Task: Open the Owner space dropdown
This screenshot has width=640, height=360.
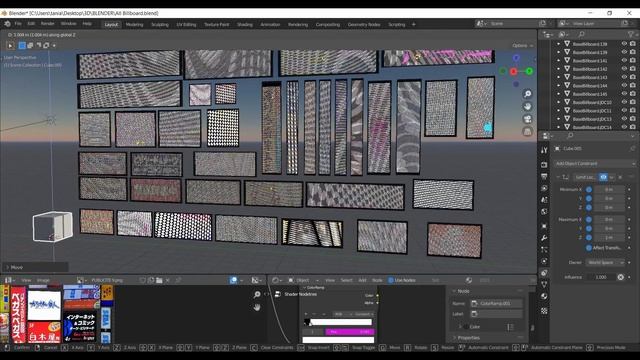Action: (605, 262)
